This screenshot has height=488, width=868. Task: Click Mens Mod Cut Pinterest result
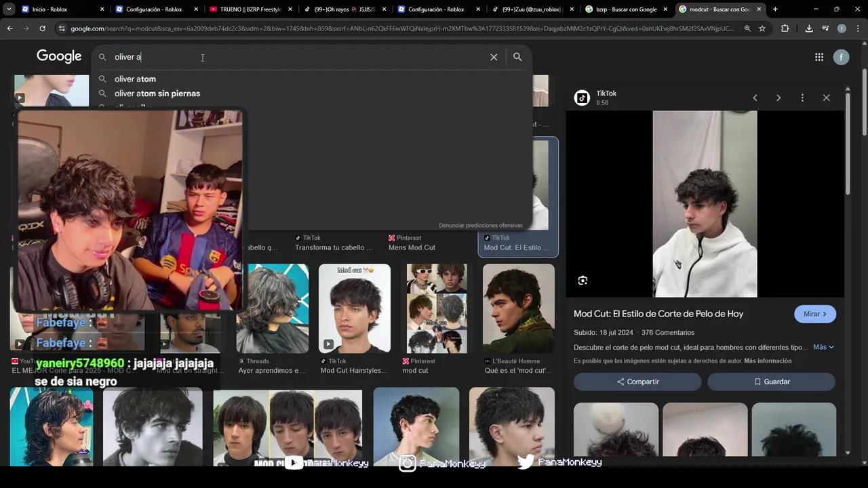tap(412, 247)
